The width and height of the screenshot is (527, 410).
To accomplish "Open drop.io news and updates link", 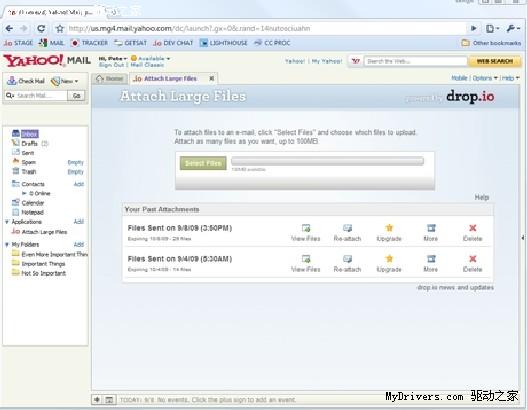I will pyautogui.click(x=455, y=288).
